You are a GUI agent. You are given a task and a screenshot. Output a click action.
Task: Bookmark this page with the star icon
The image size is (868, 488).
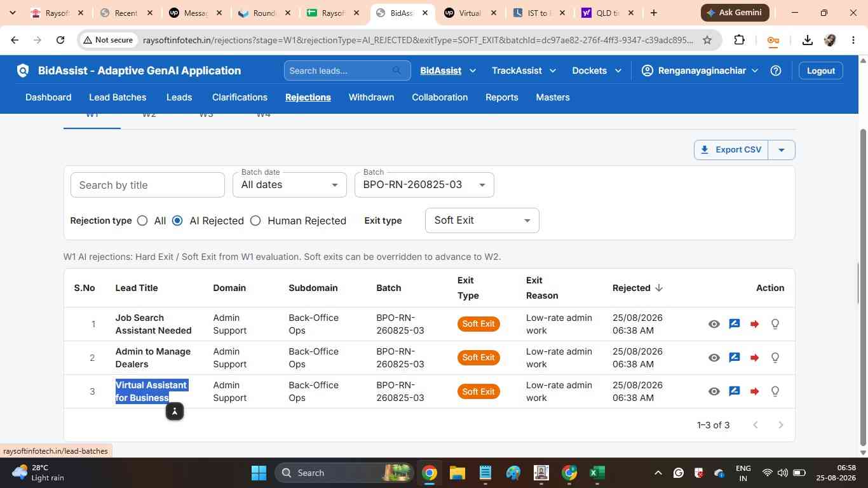pos(707,40)
